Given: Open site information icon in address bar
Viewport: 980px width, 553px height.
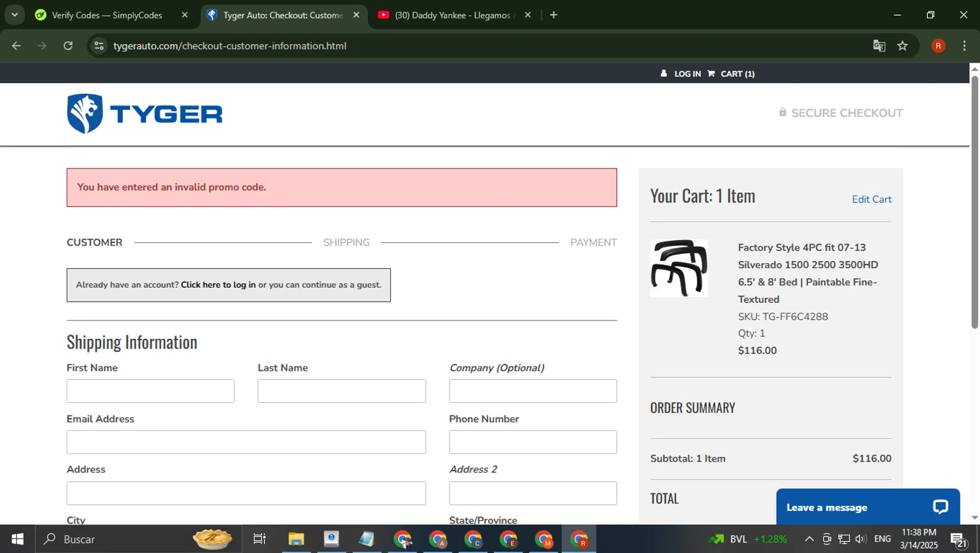Looking at the screenshot, I should point(99,46).
